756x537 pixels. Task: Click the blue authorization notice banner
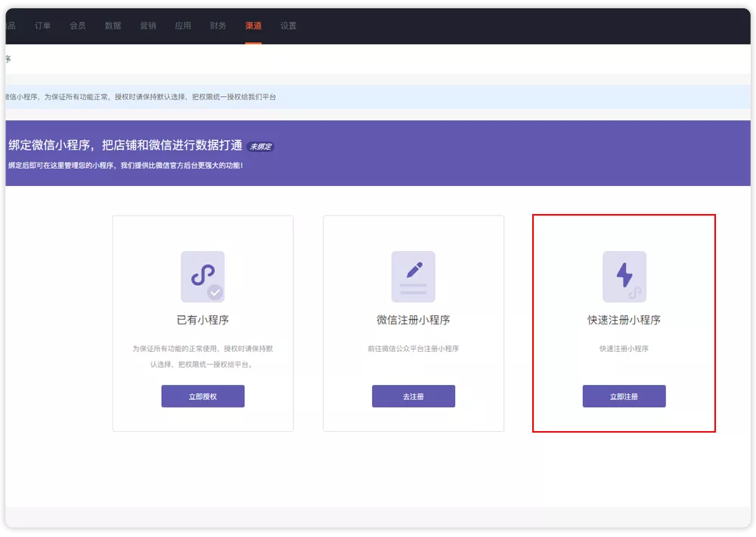click(378, 97)
